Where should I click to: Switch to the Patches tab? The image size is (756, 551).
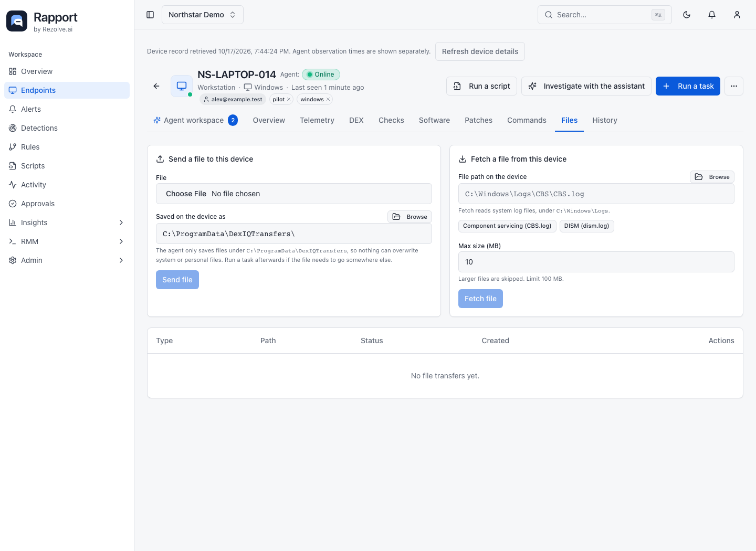tap(478, 120)
